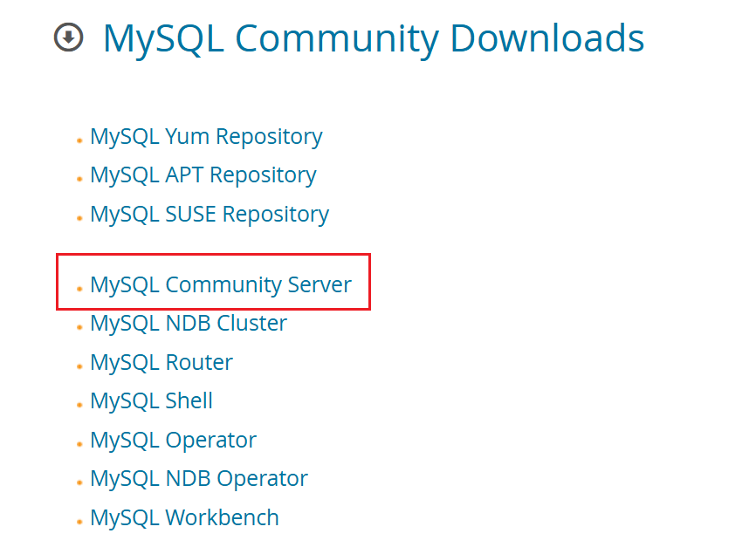This screenshot has height=554, width=756.
Task: Open the MySQL SUSE Repository link
Action: (x=210, y=215)
